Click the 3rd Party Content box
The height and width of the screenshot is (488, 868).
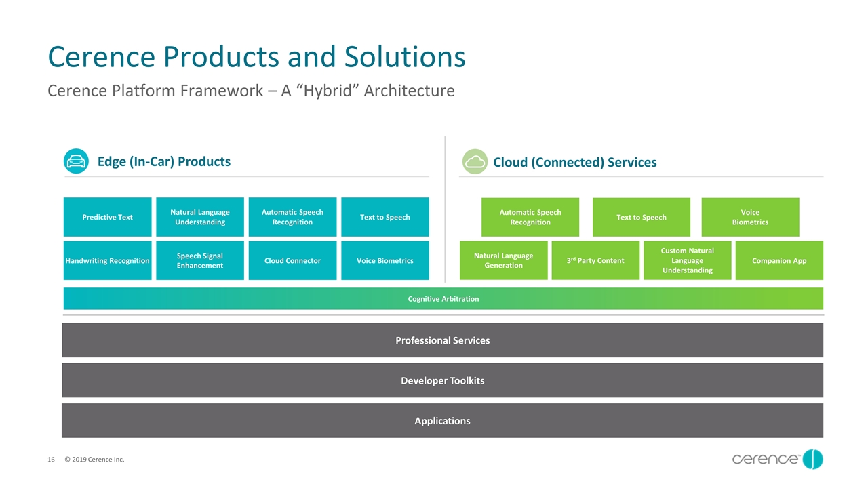595,260
